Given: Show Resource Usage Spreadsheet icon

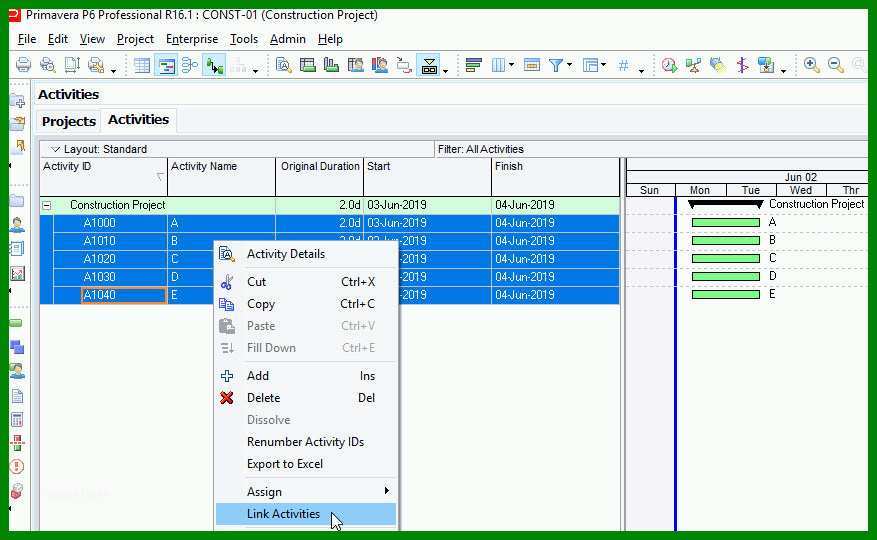Looking at the screenshot, I should (356, 65).
